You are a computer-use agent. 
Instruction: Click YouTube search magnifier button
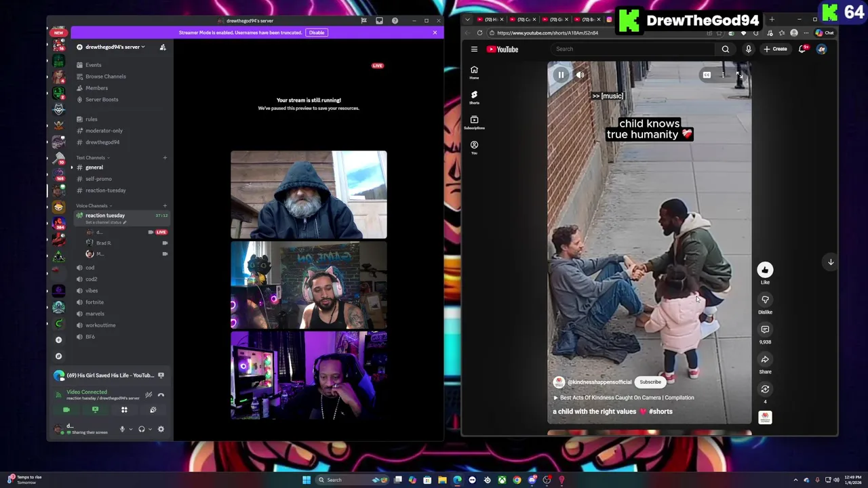click(x=725, y=49)
